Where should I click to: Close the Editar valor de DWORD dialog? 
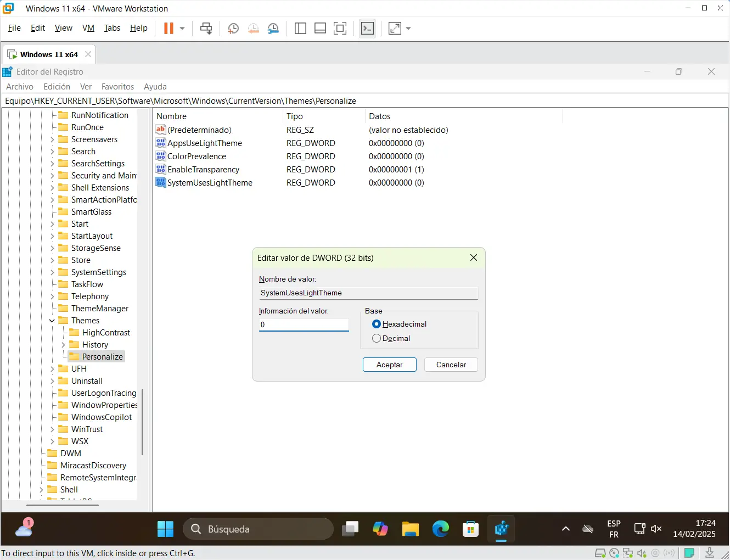(474, 257)
